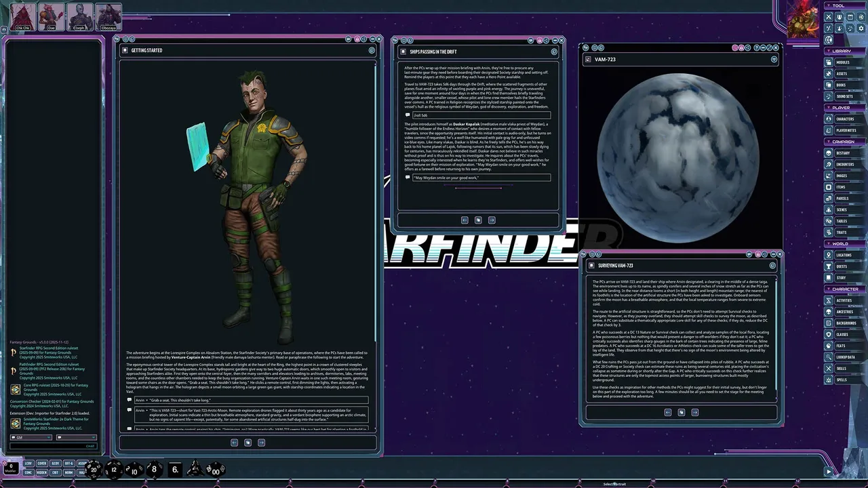Open the Modifiers plus-minus tool icon
The width and height of the screenshot is (868, 488).
[x=829, y=28]
